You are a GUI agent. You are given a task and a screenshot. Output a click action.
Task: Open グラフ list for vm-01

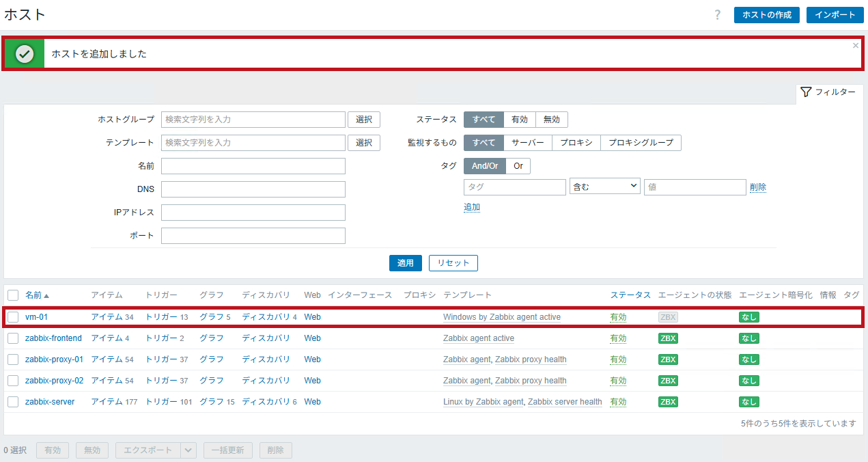(212, 317)
